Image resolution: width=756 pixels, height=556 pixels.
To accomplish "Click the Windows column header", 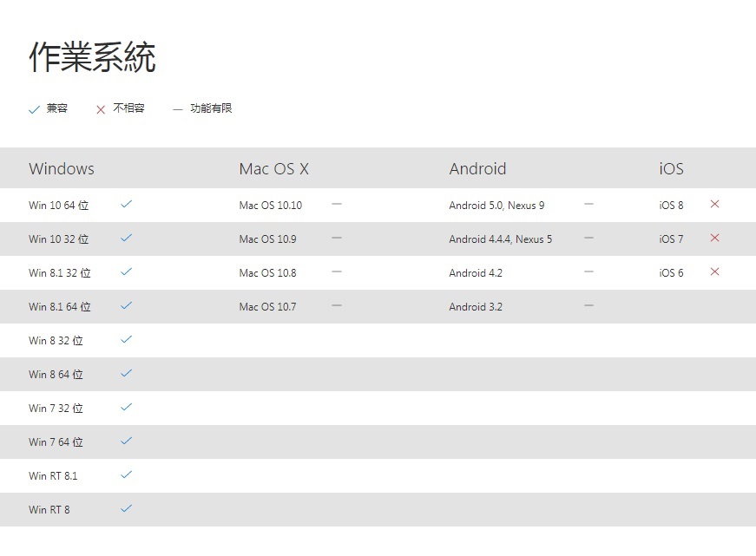I will click(62, 168).
